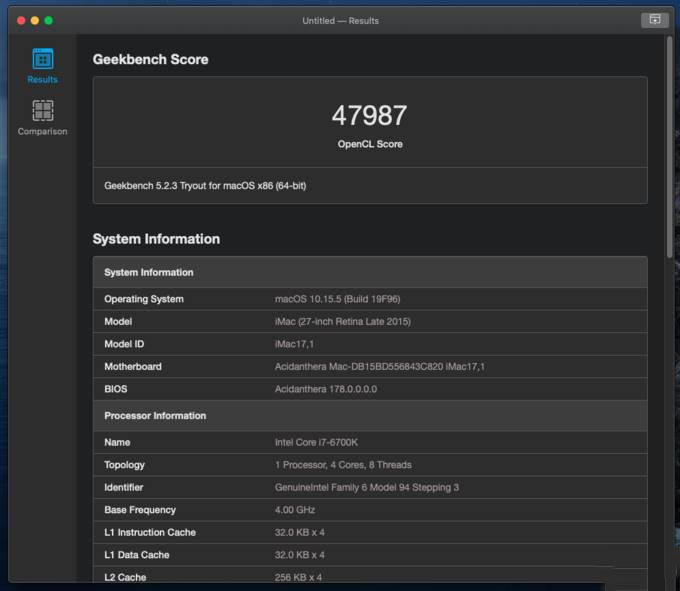Select the 256 KB x 4 value

[x=298, y=577]
